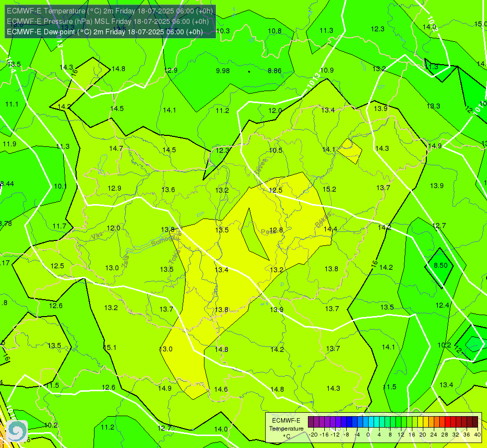This screenshot has width=487, height=448.
Task: Click the 10.9 temperature value
Action: (327, 70)
